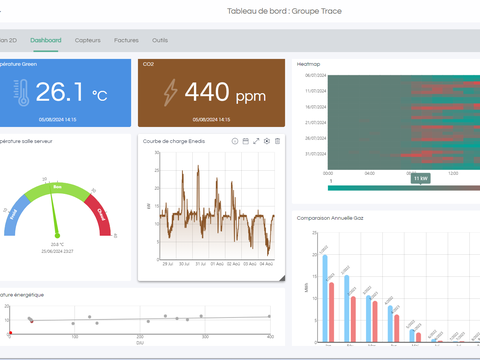This screenshot has height=360, width=480.
Task: Click the 04 Aoû label on Enedis chart
Action: [266, 264]
